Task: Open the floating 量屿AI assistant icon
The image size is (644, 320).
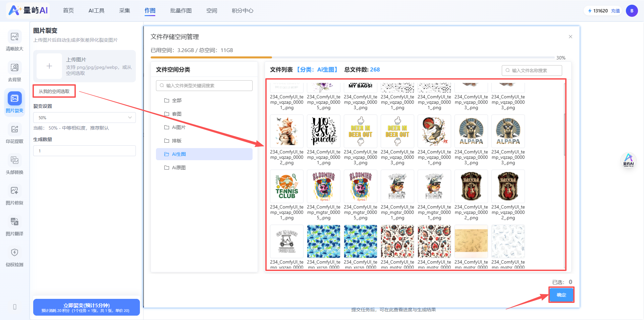Action: [x=628, y=160]
